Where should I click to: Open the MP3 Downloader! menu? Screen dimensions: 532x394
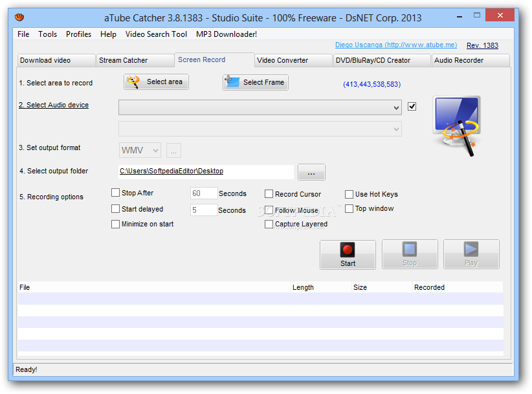point(227,34)
